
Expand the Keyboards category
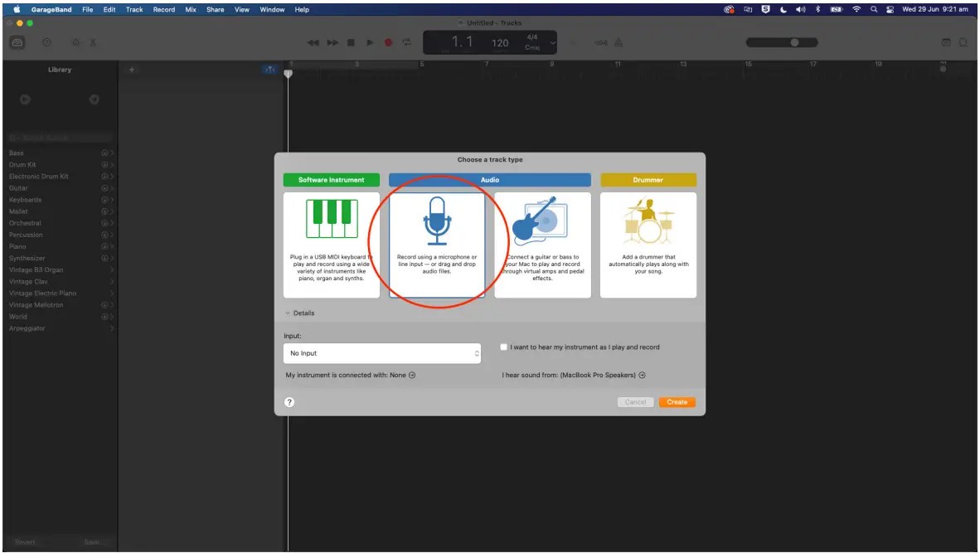point(112,200)
